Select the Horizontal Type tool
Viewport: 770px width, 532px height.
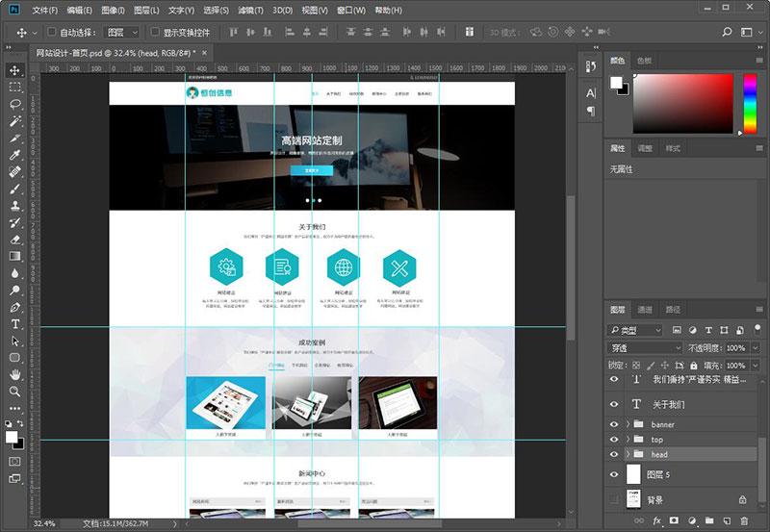[14, 324]
